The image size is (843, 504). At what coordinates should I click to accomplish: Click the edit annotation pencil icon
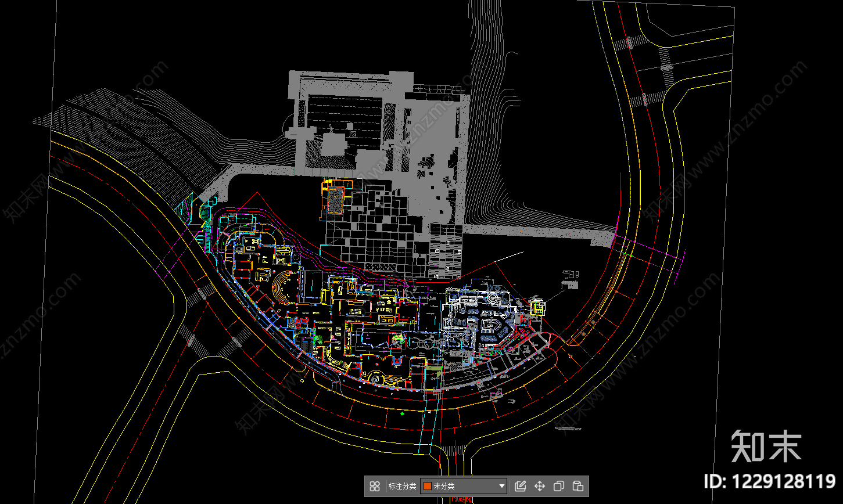(x=520, y=486)
